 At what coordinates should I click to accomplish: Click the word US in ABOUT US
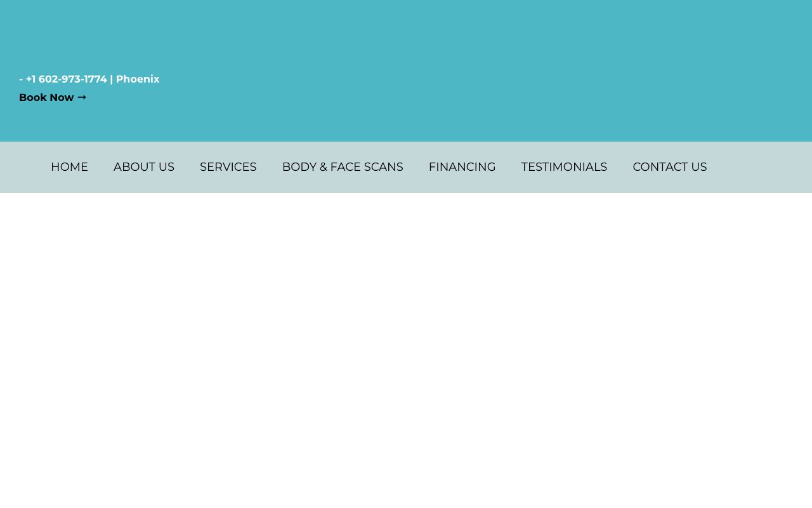pos(166,167)
